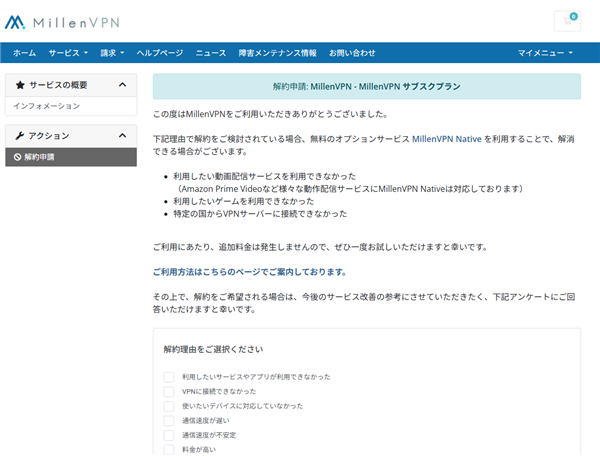Open ヘルプページ from the nav bar

(160, 53)
